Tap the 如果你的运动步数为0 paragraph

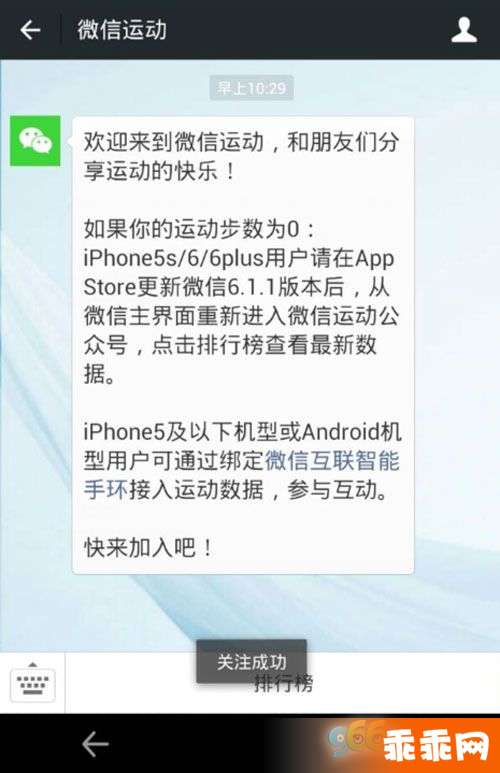pyautogui.click(x=198, y=229)
